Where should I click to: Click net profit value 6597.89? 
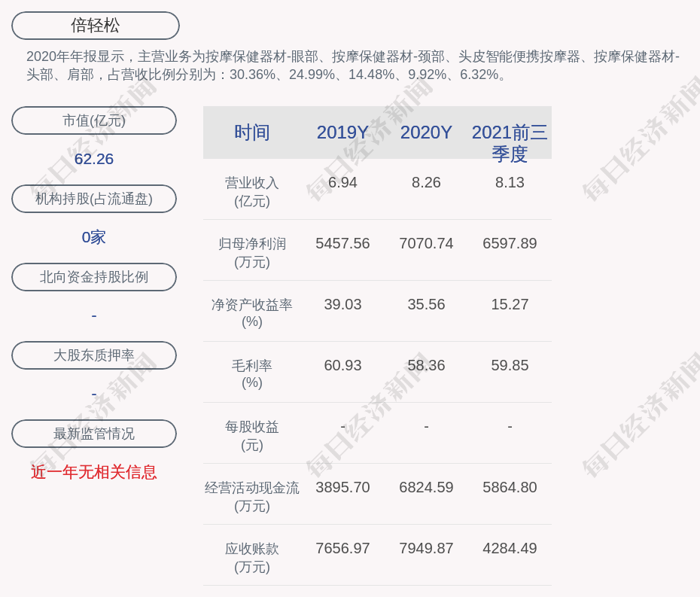coord(510,243)
